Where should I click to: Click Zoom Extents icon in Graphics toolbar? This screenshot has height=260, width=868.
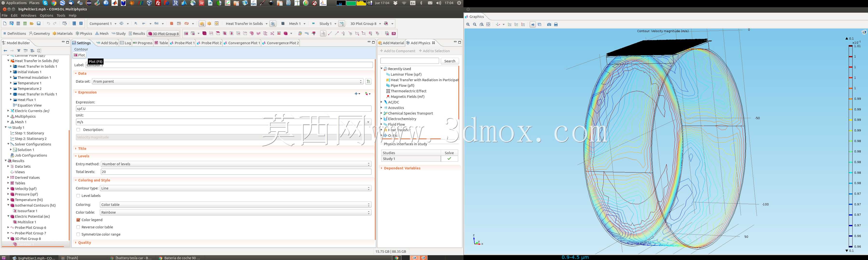[x=488, y=25]
